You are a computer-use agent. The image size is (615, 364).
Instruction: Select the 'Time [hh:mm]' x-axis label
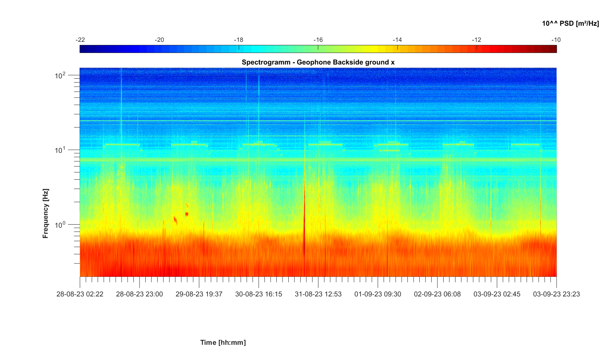pyautogui.click(x=223, y=342)
